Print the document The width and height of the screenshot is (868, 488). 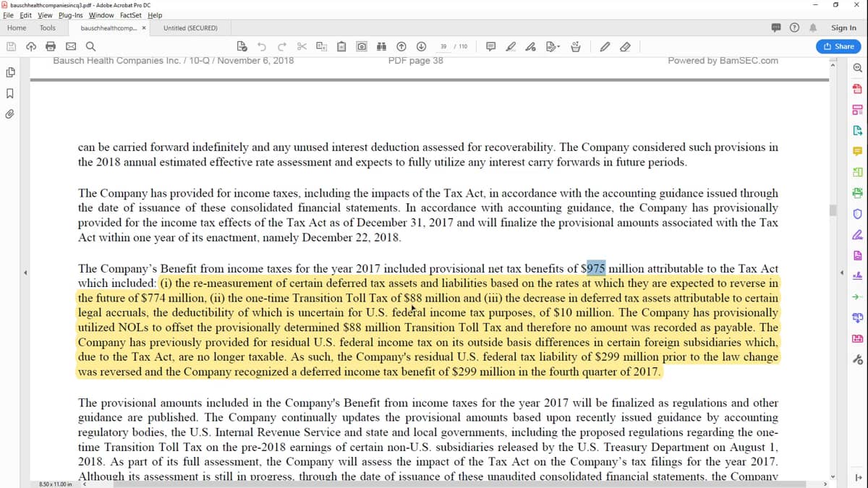51,46
